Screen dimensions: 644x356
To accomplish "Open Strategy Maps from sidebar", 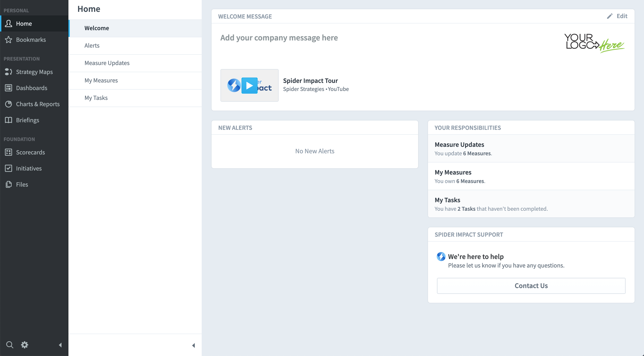I will 34,72.
